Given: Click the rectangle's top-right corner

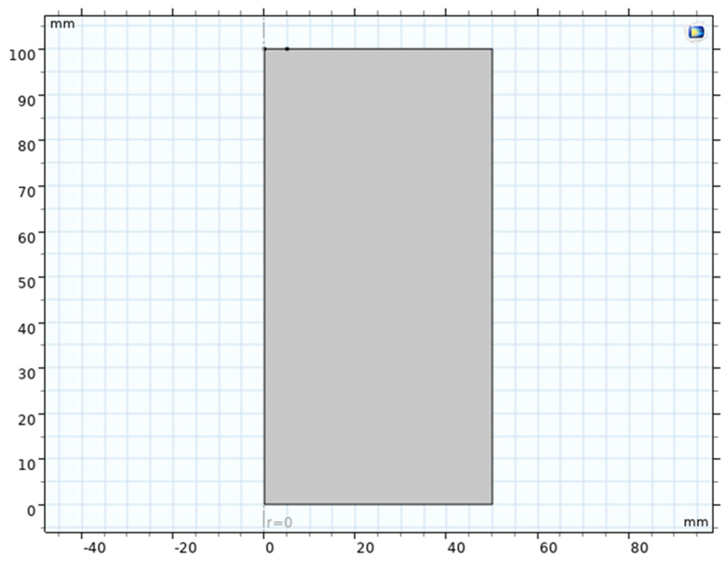Looking at the screenshot, I should [492, 49].
